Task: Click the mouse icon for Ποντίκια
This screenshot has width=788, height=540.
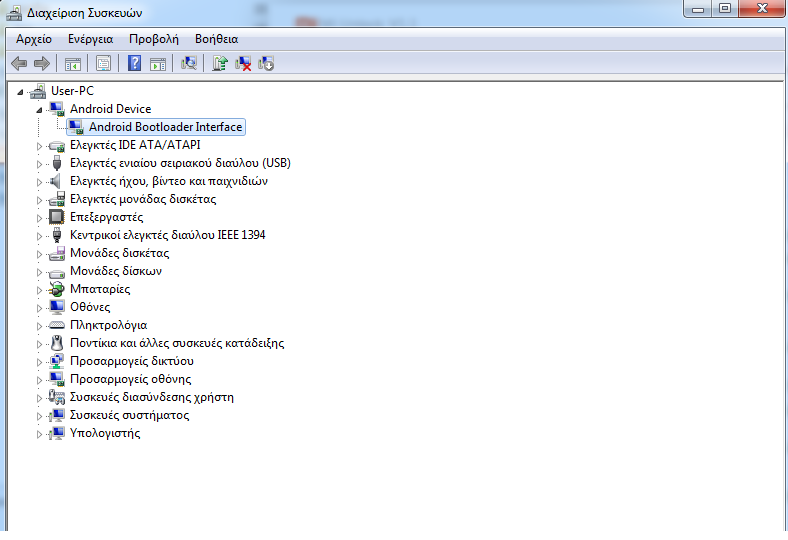Action: point(57,343)
